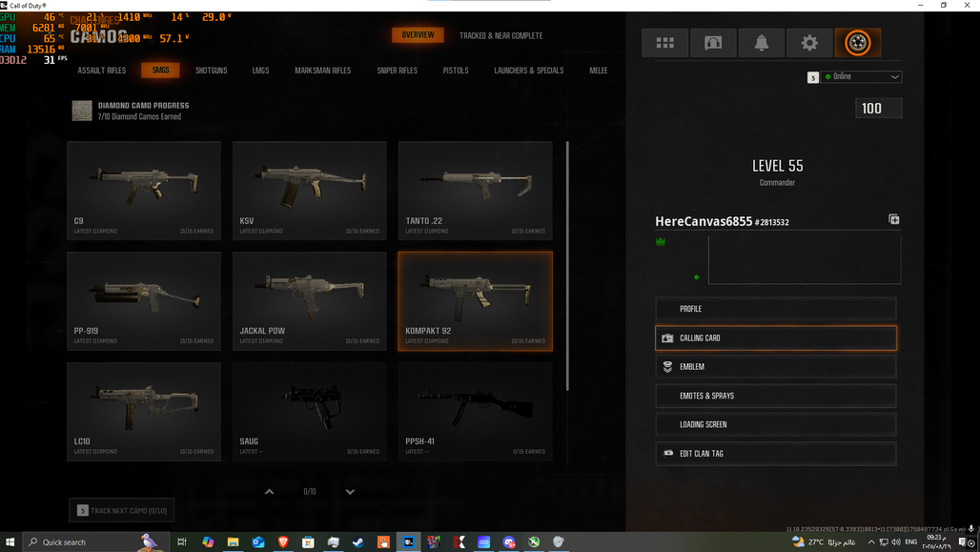
Task: Go to next camo page with down arrow
Action: click(350, 492)
